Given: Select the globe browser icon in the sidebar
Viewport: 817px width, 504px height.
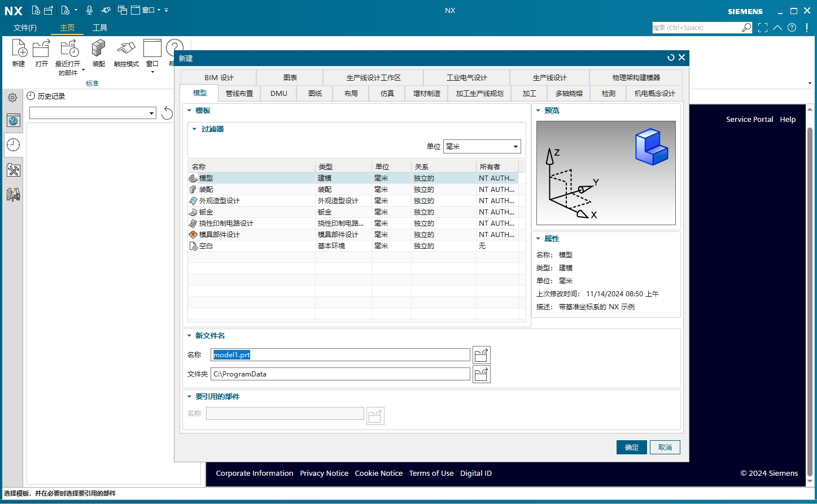Looking at the screenshot, I should (x=12, y=120).
